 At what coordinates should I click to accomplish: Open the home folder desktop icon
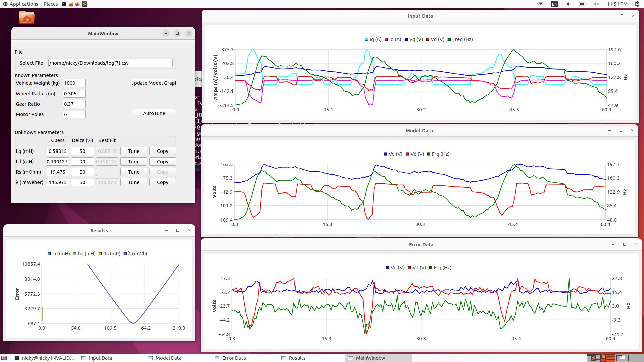[27, 18]
